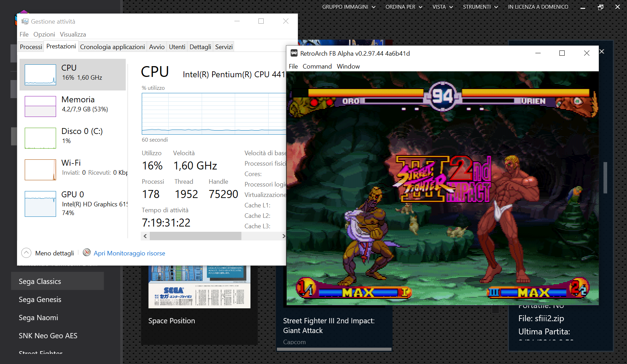Switch to Utenti tab
Viewport: 627px width, 364px height.
(x=177, y=47)
